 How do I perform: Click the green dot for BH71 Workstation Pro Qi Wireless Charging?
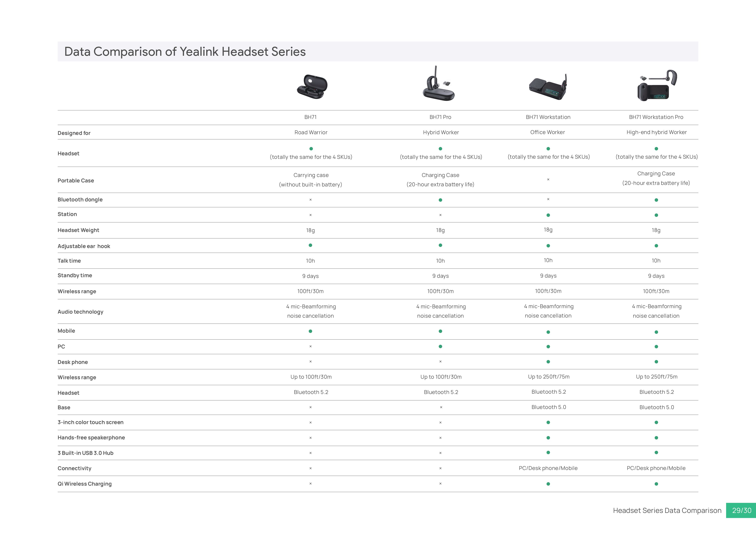tap(656, 484)
